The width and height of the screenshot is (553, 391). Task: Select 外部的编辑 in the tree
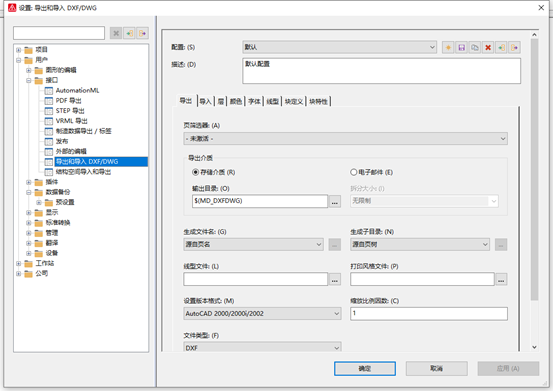click(x=71, y=152)
